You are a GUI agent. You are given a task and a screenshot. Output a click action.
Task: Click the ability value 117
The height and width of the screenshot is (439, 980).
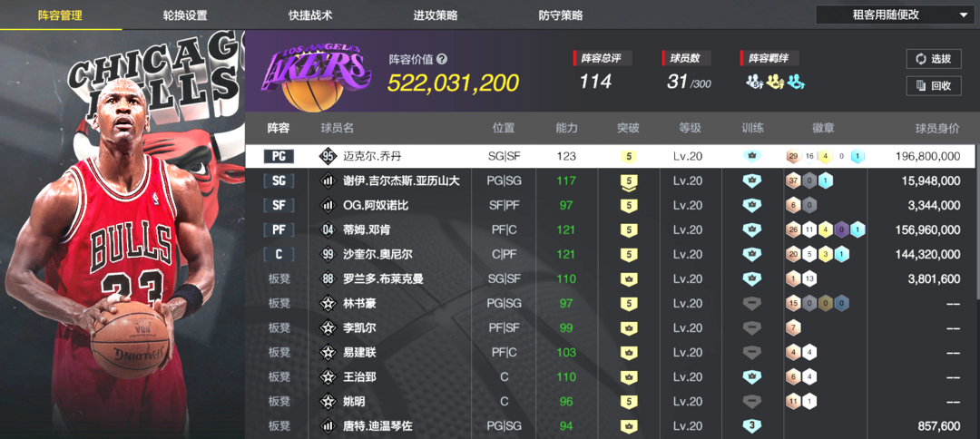[566, 181]
